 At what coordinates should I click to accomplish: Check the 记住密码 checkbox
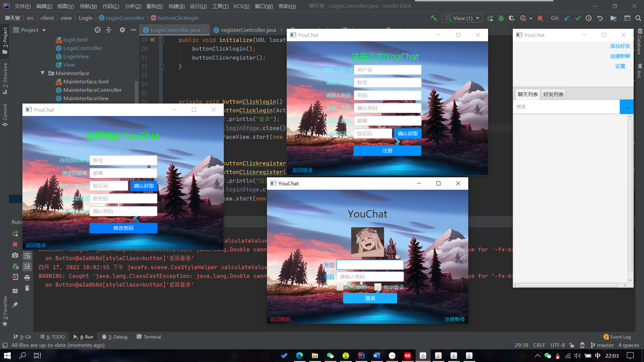(x=340, y=287)
